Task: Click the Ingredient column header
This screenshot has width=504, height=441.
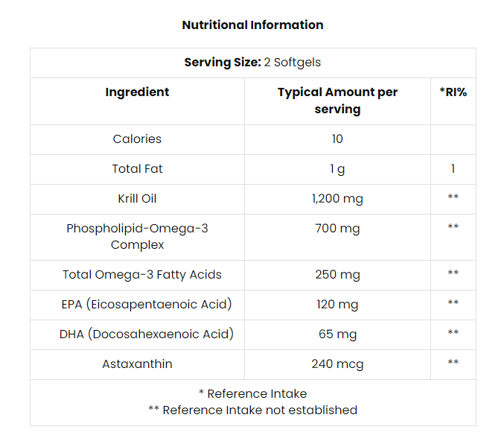Action: [137, 92]
